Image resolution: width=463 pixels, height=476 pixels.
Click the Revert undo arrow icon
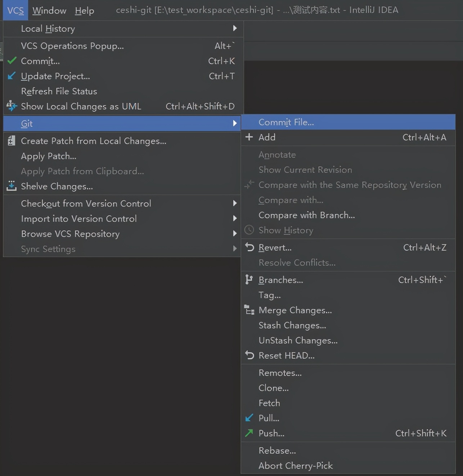249,247
